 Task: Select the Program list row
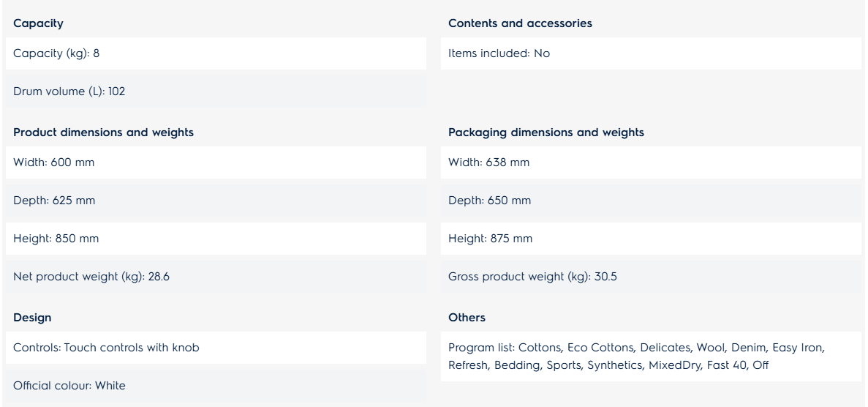pos(651,356)
